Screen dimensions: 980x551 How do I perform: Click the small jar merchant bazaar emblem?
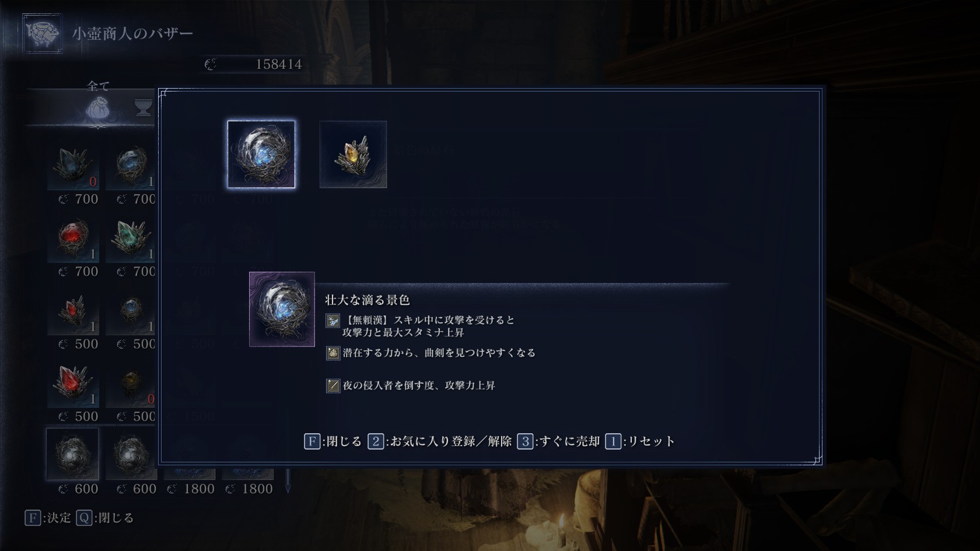click(x=43, y=33)
